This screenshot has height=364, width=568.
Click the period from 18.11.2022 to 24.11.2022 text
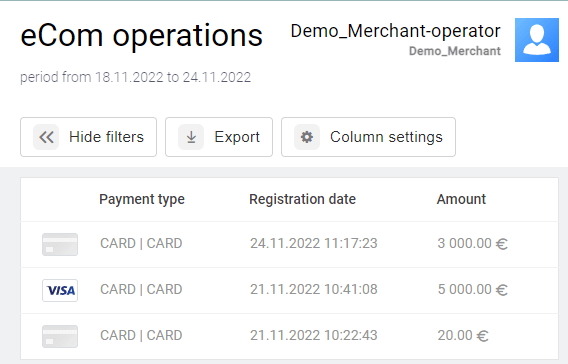pyautogui.click(x=135, y=77)
